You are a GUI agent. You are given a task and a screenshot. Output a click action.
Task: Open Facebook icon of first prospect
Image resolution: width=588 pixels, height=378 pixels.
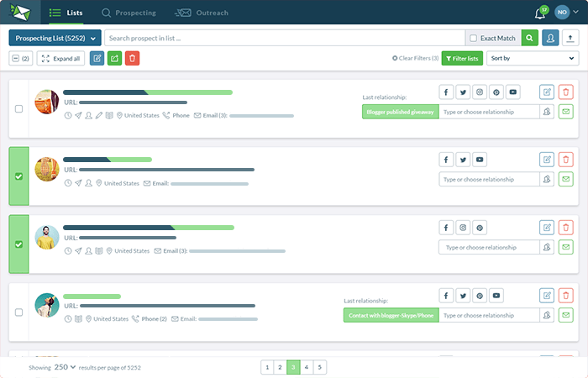tap(446, 92)
